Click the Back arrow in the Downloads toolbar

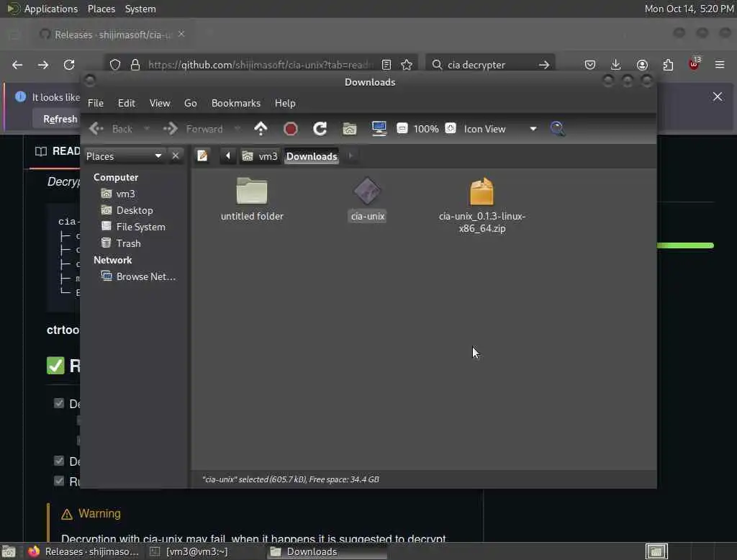click(x=110, y=129)
